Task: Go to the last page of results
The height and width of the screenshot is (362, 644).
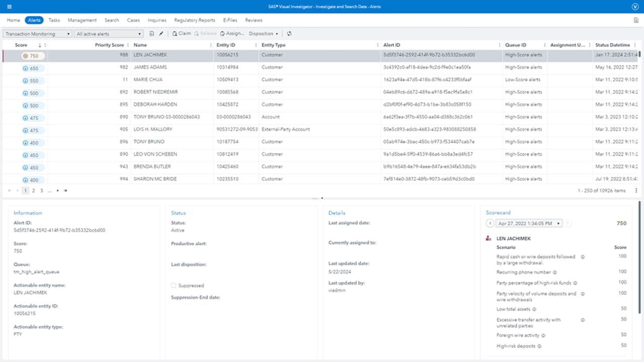Action: pyautogui.click(x=65, y=191)
